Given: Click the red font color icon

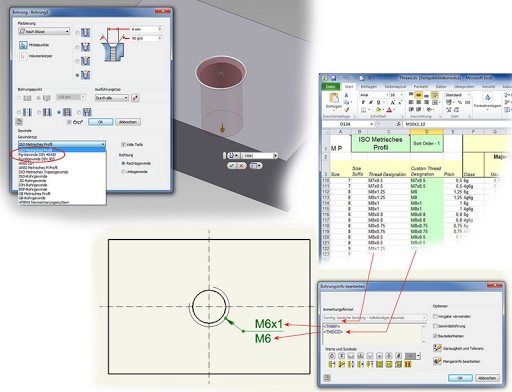Looking at the screenshot, I should 389,110.
